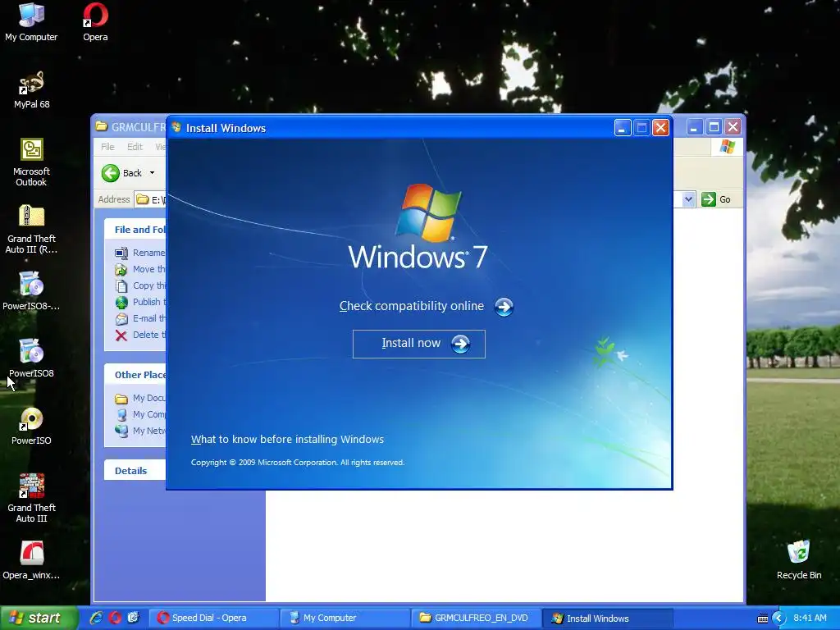Viewport: 840px width, 630px height.
Task: Click Rename task in File and Folder panel
Action: (140, 253)
